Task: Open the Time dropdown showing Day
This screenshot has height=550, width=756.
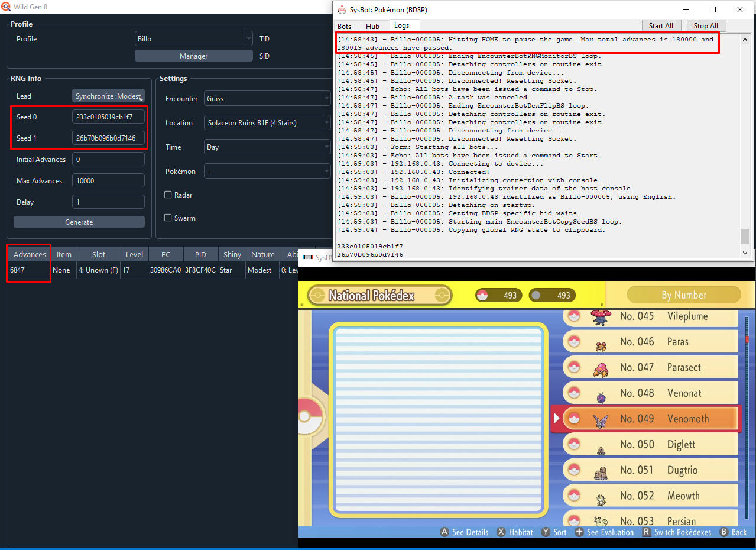Action: click(267, 147)
